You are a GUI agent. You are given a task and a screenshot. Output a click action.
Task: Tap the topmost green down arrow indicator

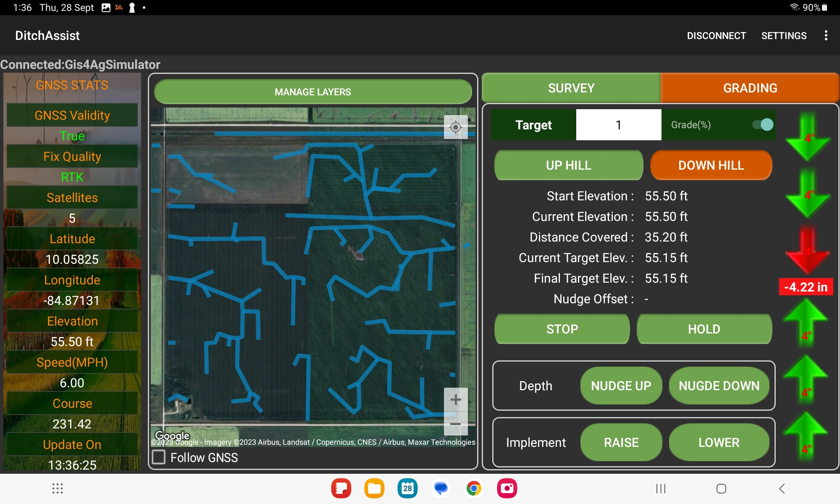tap(807, 136)
